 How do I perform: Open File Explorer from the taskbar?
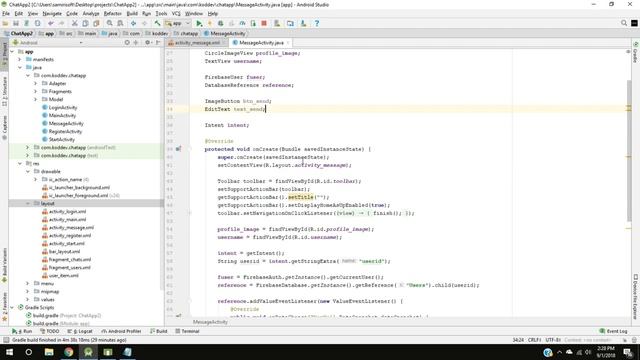pos(49,352)
